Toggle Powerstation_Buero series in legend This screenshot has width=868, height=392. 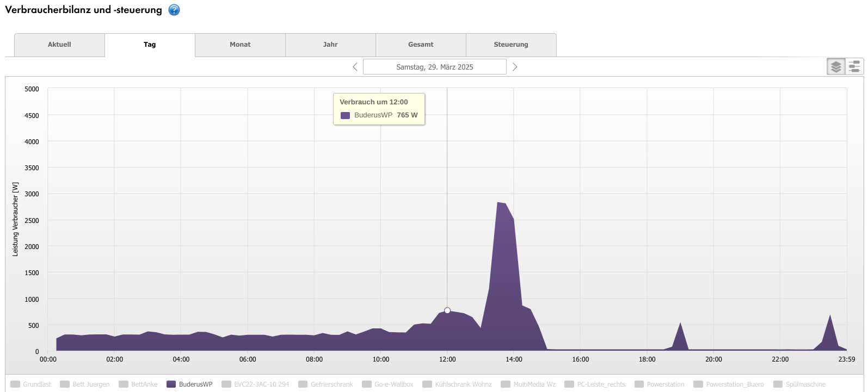729,384
